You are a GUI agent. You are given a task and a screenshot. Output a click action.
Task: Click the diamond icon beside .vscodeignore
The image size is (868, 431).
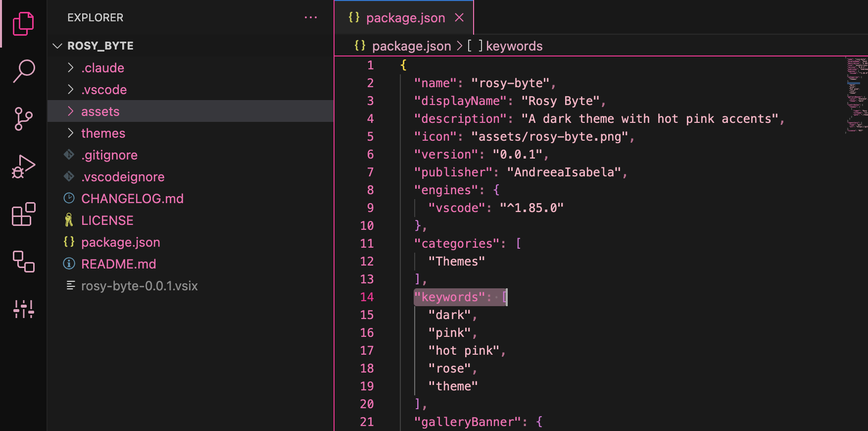(x=69, y=176)
